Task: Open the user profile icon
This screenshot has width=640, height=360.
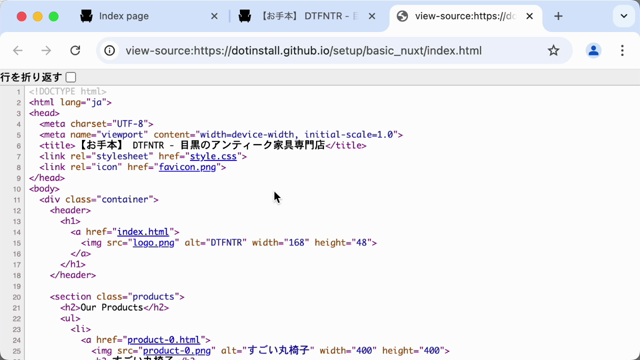Action: click(x=593, y=51)
